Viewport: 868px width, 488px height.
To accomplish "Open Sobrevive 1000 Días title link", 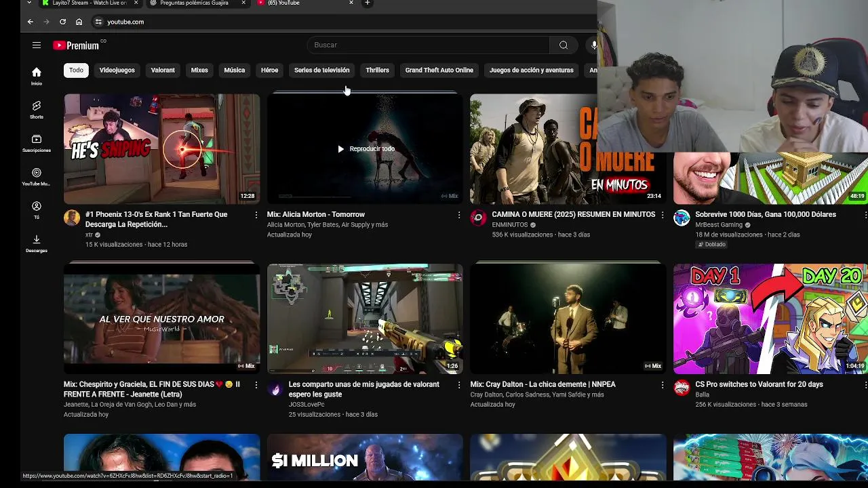I will 766,214.
